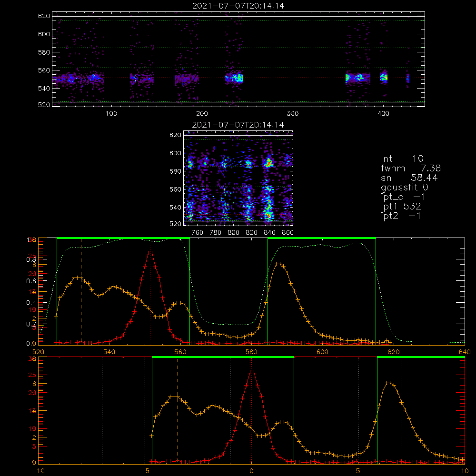Click the bright blob near 400 in top spectrogram
This screenshot has width=476, height=476.
tap(384, 78)
